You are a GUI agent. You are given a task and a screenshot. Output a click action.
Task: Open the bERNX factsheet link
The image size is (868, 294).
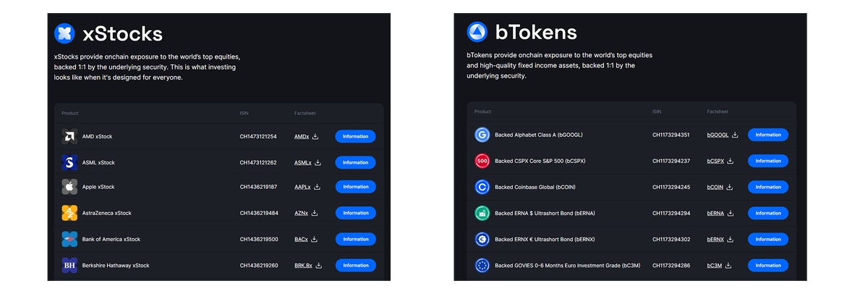pos(715,239)
